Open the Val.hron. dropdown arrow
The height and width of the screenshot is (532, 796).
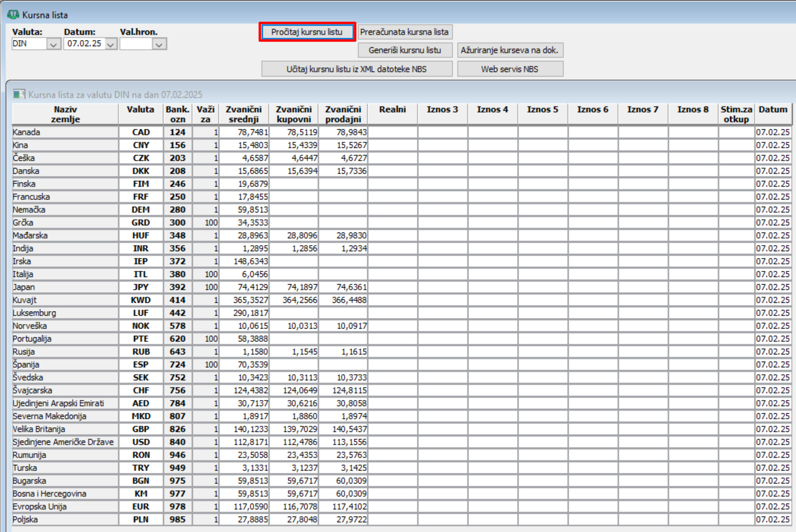(159, 44)
